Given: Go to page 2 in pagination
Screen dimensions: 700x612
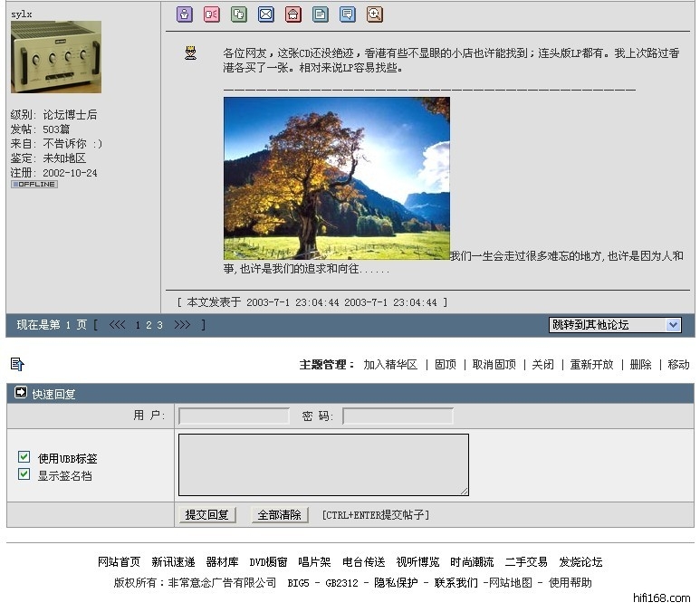Looking at the screenshot, I should (x=149, y=326).
